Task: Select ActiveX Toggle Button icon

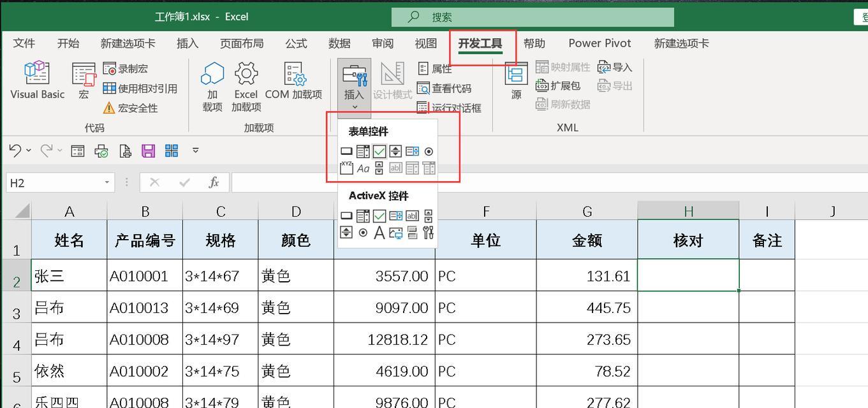Action: pos(412,233)
